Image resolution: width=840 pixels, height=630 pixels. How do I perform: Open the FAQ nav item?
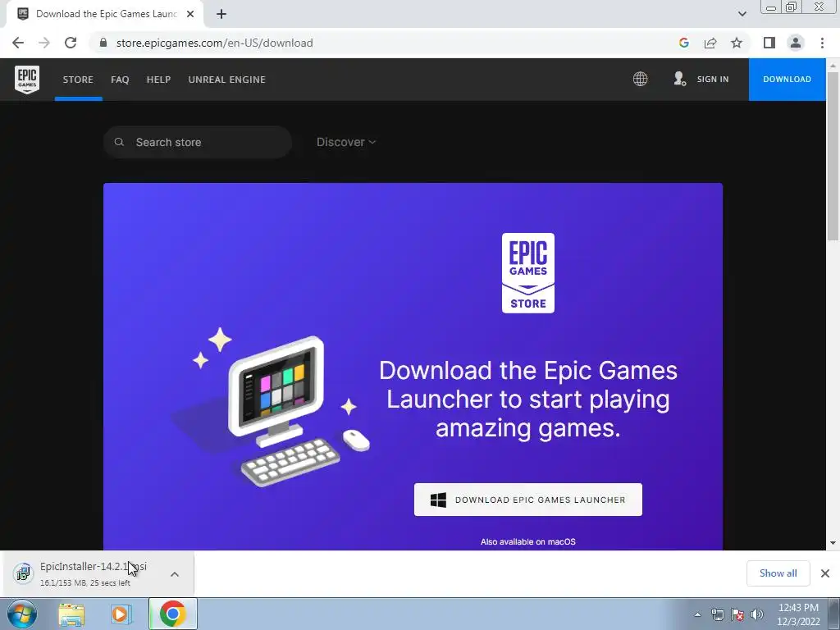pos(120,80)
